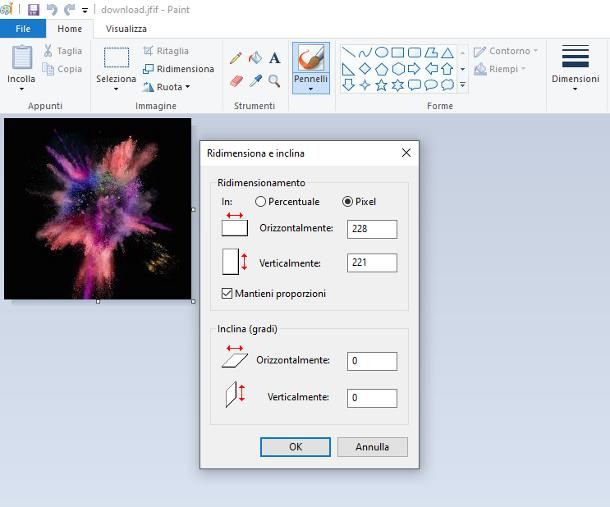This screenshot has height=507, width=610.
Task: Open the Incolla dropdown arrow
Action: click(x=21, y=89)
